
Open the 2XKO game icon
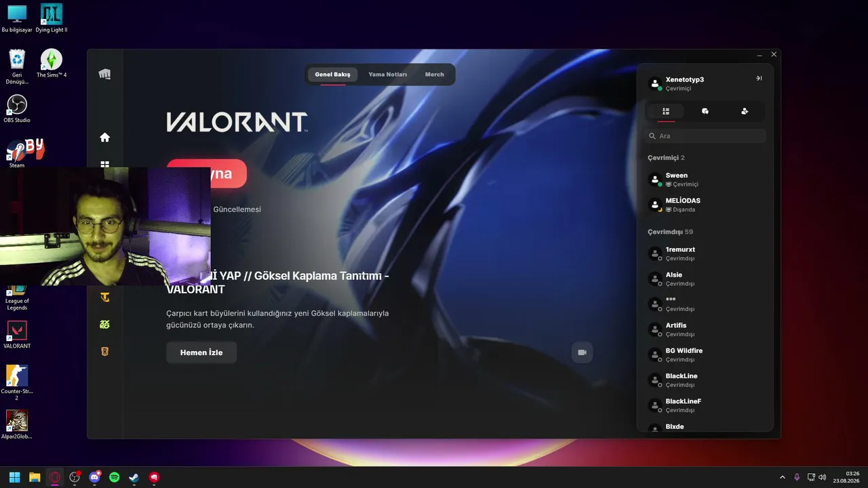pyautogui.click(x=104, y=325)
